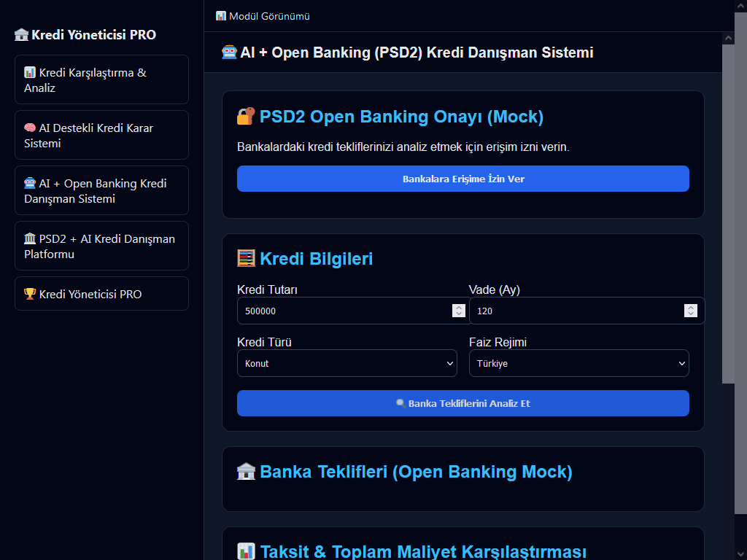
Task: Click the abacus icon beside Kredi Bilgileri
Action: click(246, 259)
